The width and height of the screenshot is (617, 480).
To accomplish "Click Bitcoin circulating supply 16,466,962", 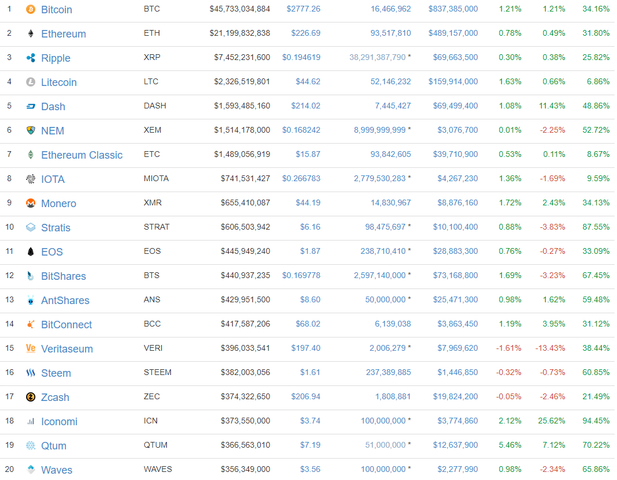I will (391, 9).
